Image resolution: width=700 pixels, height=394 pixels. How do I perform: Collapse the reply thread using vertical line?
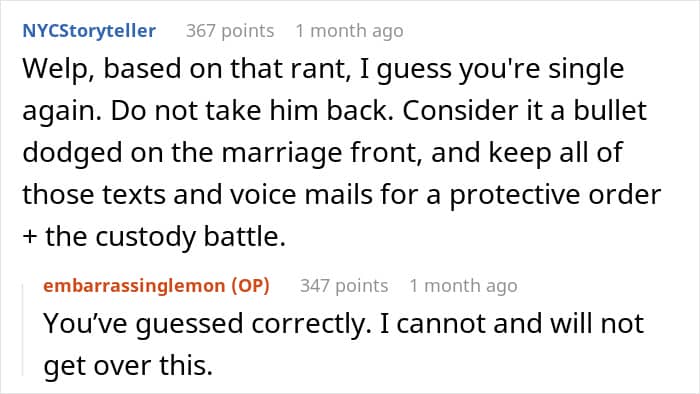coord(23,330)
